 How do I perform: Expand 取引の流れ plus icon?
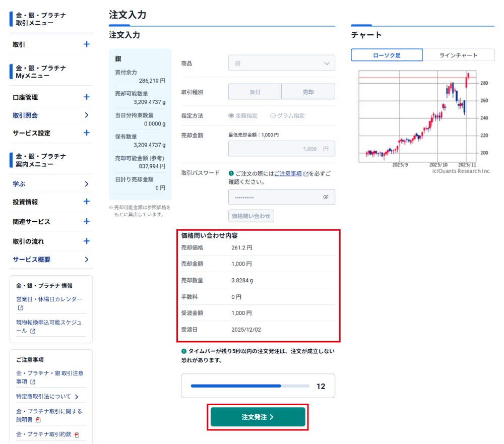(86, 241)
